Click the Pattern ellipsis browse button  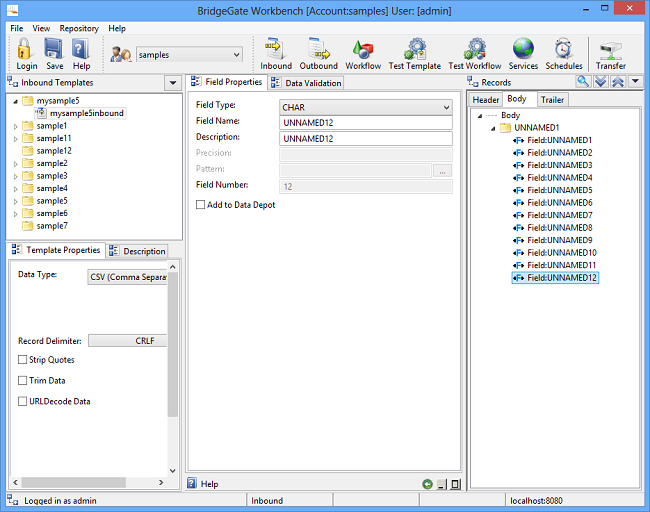pos(442,170)
